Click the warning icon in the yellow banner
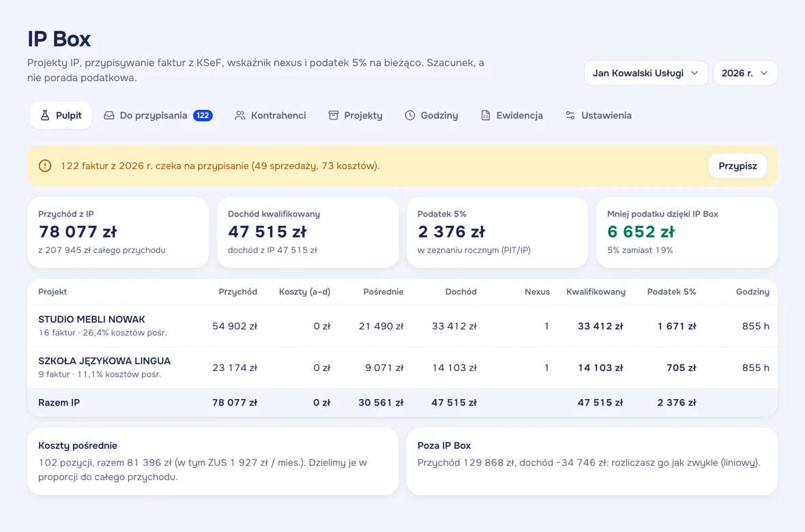The height and width of the screenshot is (532, 805). pyautogui.click(x=45, y=166)
